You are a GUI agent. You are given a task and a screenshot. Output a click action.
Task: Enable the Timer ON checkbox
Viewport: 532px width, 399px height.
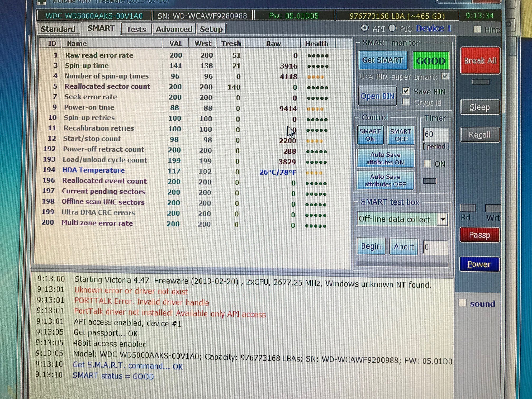(427, 164)
